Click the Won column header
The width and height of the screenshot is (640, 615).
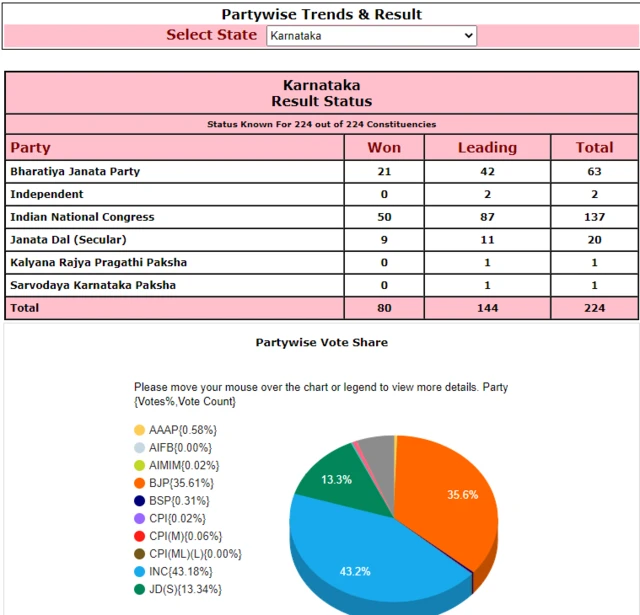click(x=384, y=148)
